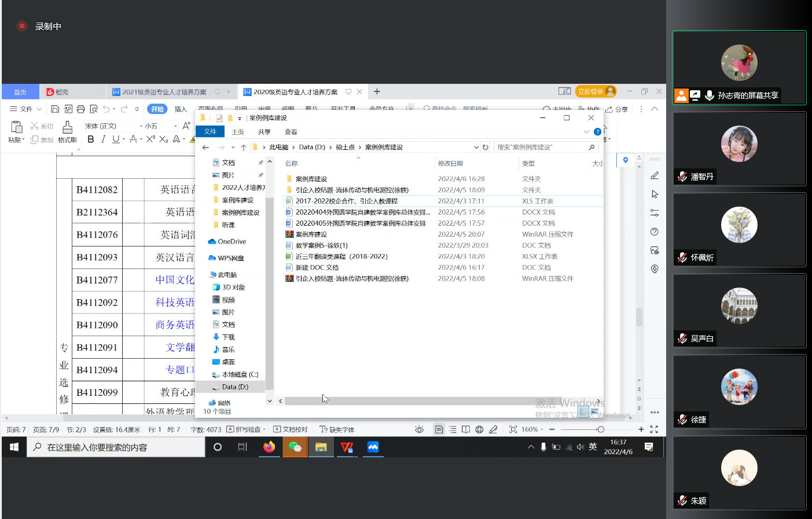Click the Superscript X² icon
812x519 pixels.
pos(150,139)
